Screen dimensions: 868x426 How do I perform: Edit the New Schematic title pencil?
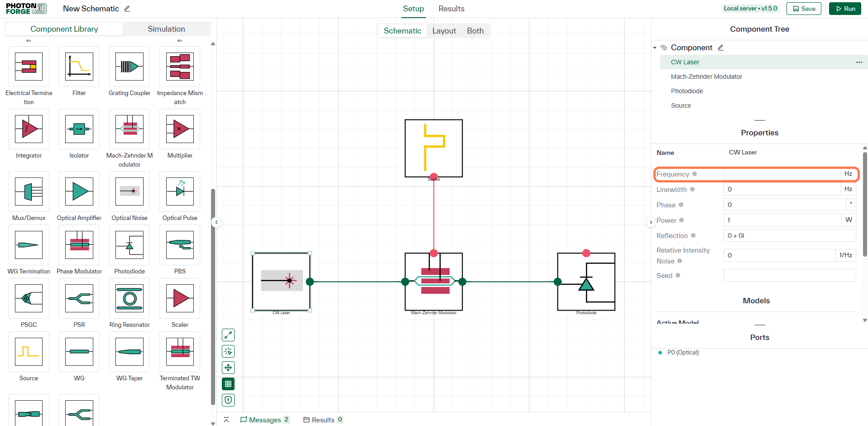127,9
